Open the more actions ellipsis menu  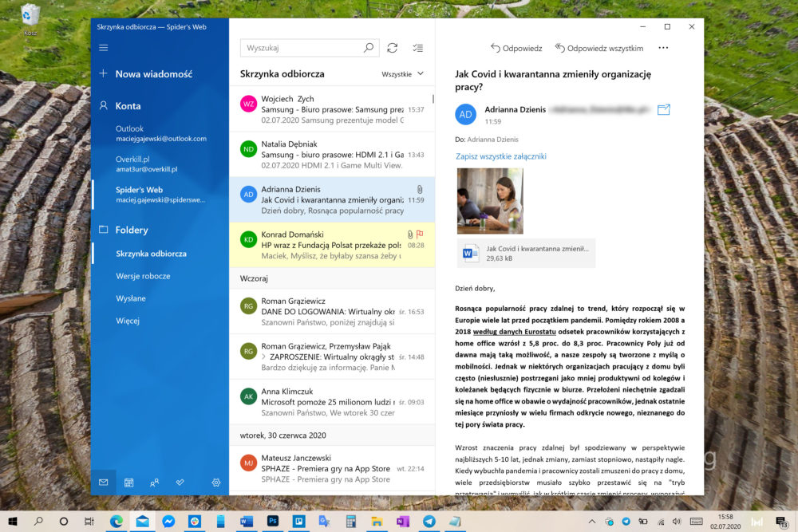[663, 48]
